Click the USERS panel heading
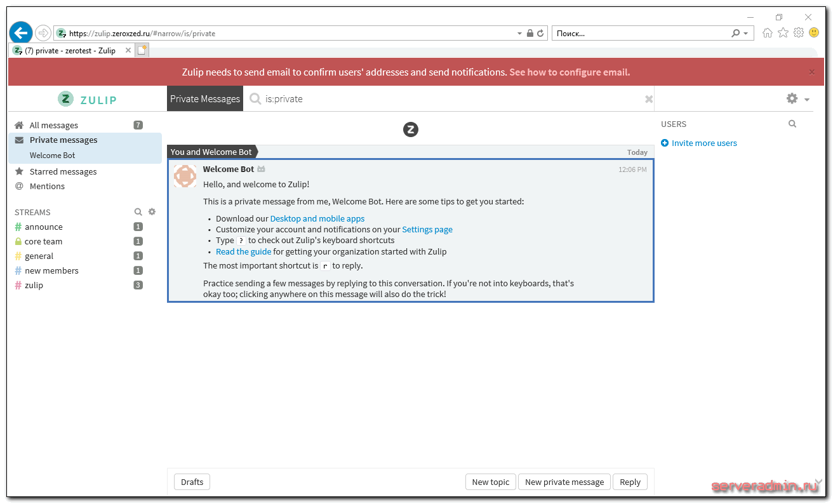This screenshot has height=504, width=833. [x=674, y=124]
